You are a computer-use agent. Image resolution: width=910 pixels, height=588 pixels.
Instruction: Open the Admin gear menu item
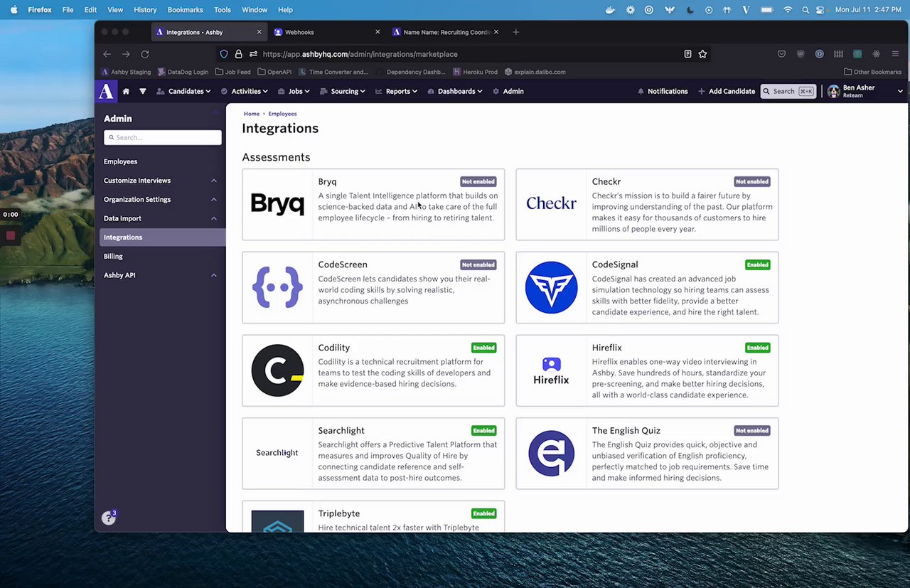[x=508, y=91]
